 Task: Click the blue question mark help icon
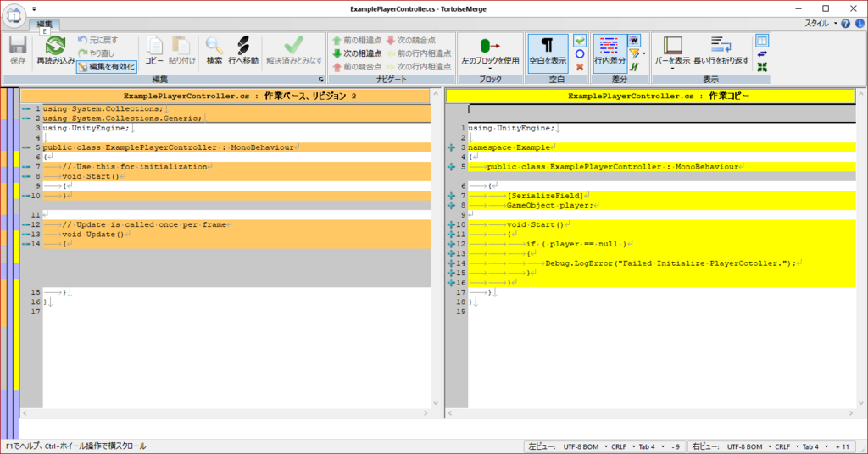point(845,23)
